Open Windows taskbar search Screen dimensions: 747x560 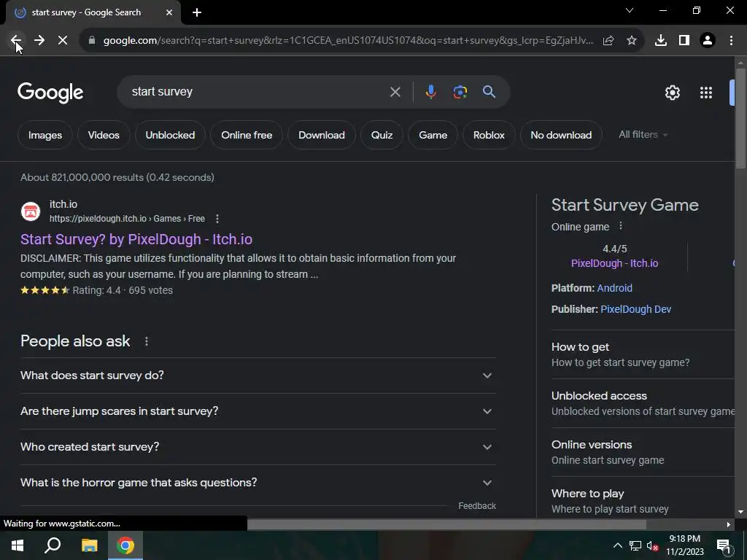(x=53, y=545)
